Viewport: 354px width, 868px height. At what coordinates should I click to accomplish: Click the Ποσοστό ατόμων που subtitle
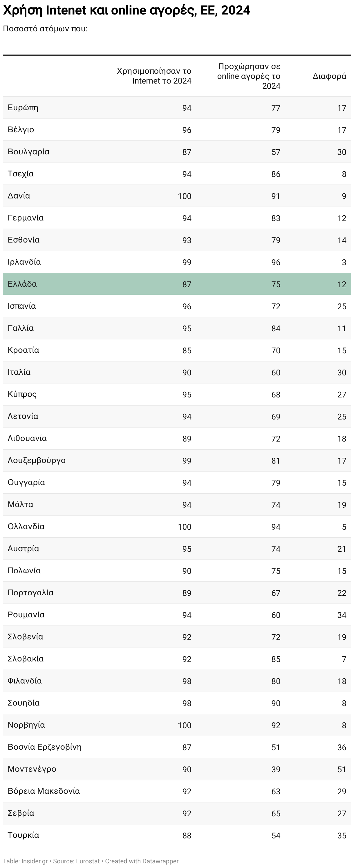click(x=45, y=29)
